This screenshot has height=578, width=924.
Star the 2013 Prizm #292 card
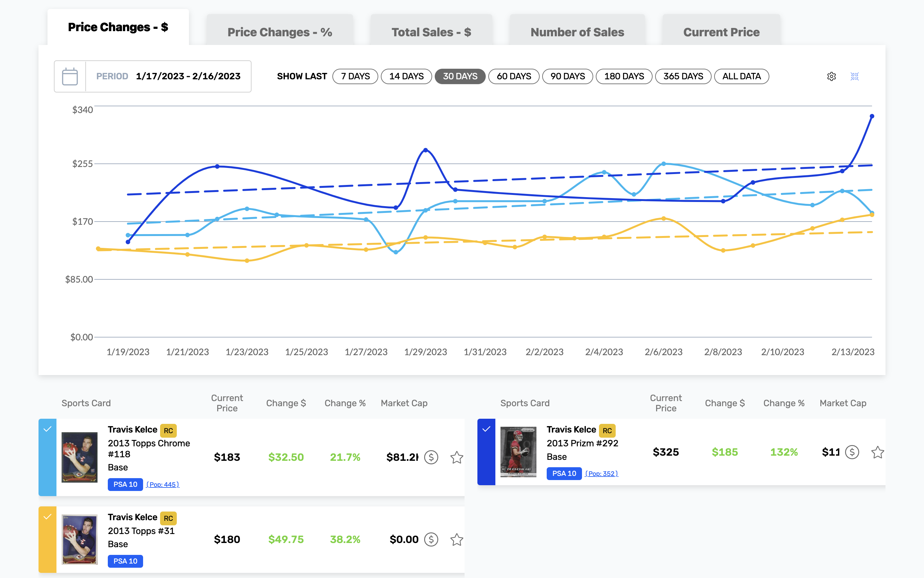[x=877, y=452]
